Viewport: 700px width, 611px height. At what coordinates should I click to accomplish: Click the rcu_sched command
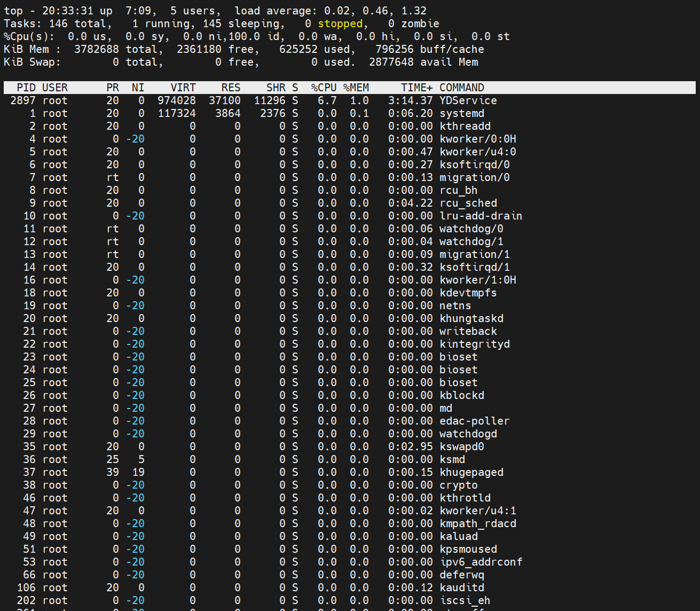pyautogui.click(x=468, y=203)
